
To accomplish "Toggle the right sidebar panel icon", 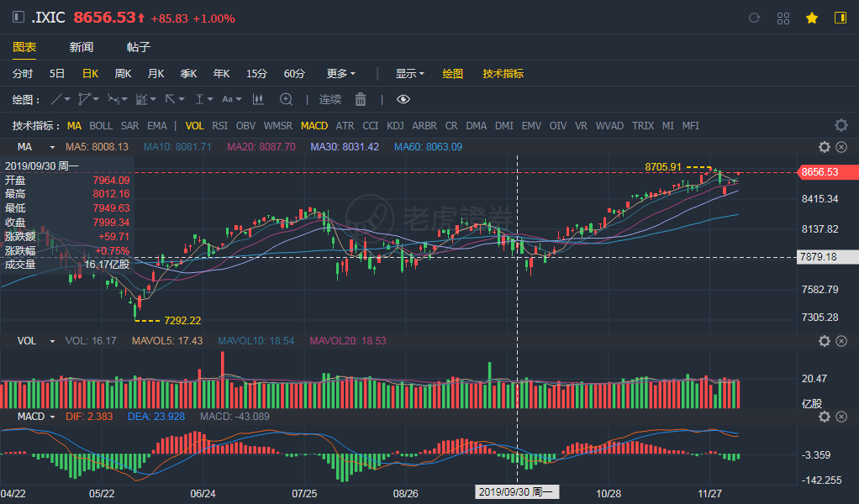I will [x=840, y=18].
